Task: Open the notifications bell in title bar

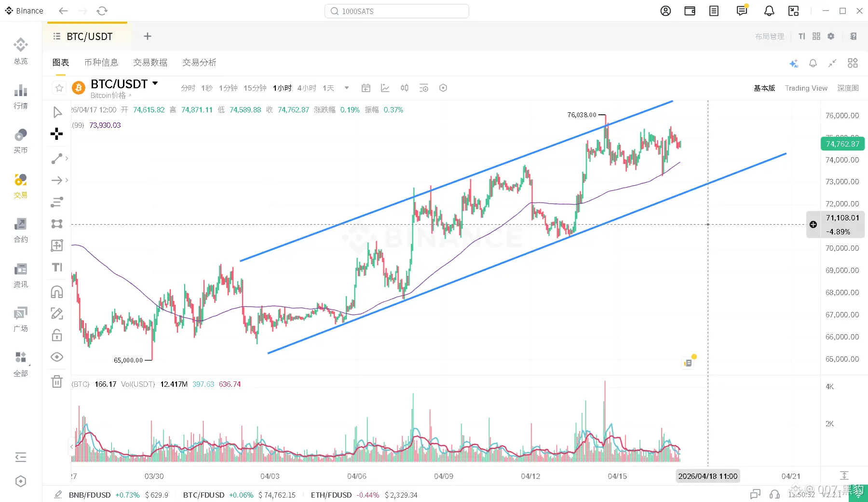Action: pos(769,11)
